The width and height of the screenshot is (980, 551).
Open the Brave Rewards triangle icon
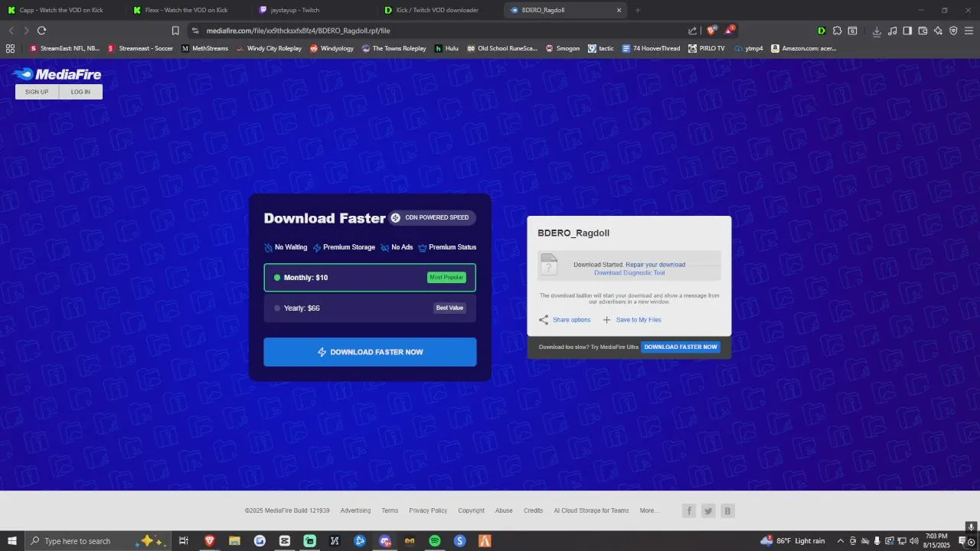[730, 31]
